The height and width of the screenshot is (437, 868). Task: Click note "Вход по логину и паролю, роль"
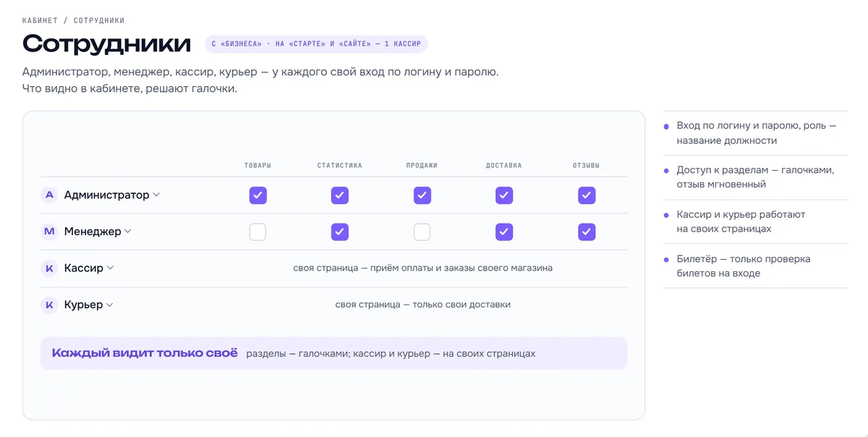(x=757, y=133)
